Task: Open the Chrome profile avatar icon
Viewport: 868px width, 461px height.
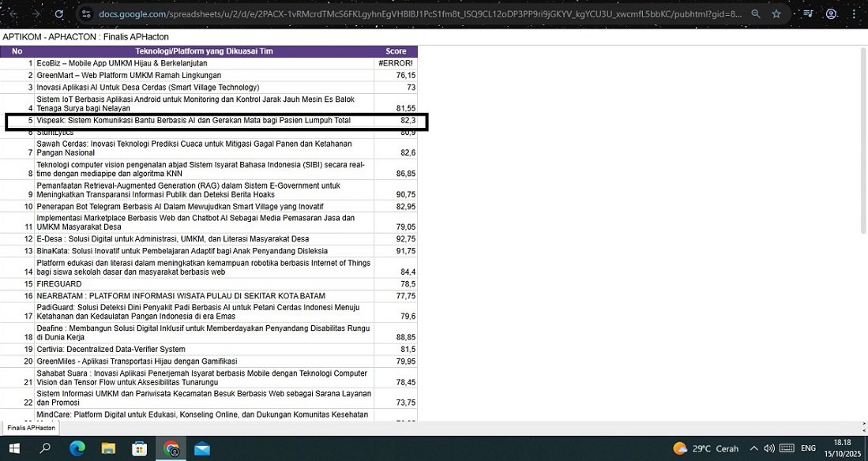Action: point(831,14)
